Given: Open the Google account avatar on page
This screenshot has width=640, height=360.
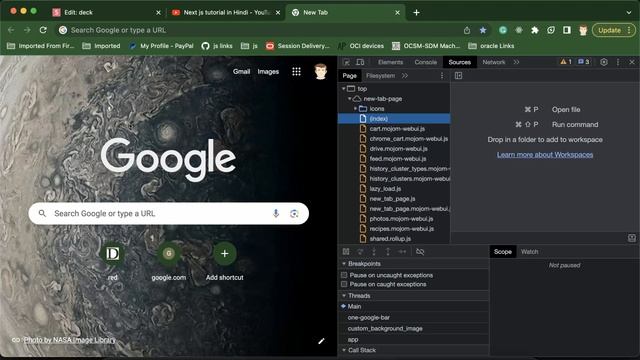Looking at the screenshot, I should [x=320, y=71].
